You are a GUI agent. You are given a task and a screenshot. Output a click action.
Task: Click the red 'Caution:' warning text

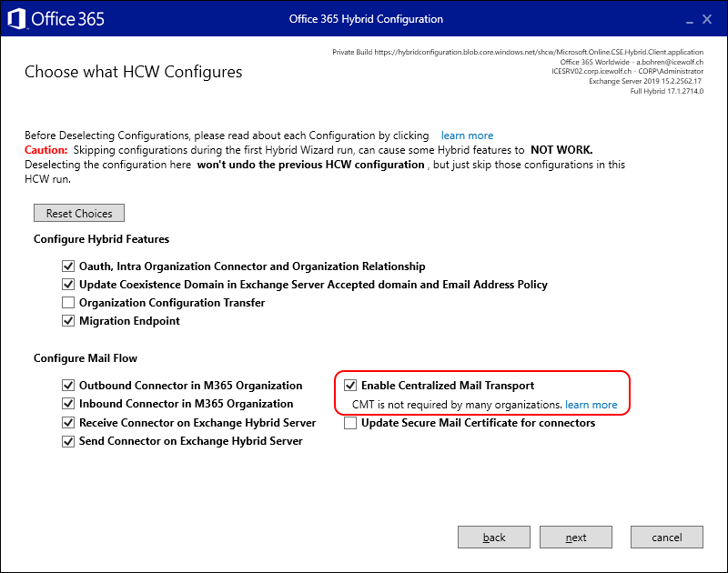[x=46, y=150]
